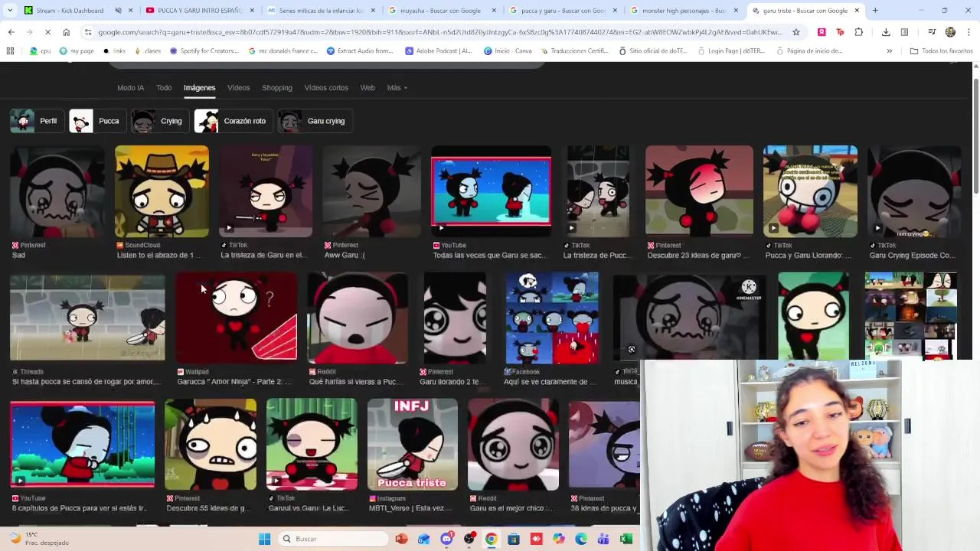Click the taskbar 'Buscar' search box
Viewport: 980px width, 551px height.
pyautogui.click(x=333, y=539)
